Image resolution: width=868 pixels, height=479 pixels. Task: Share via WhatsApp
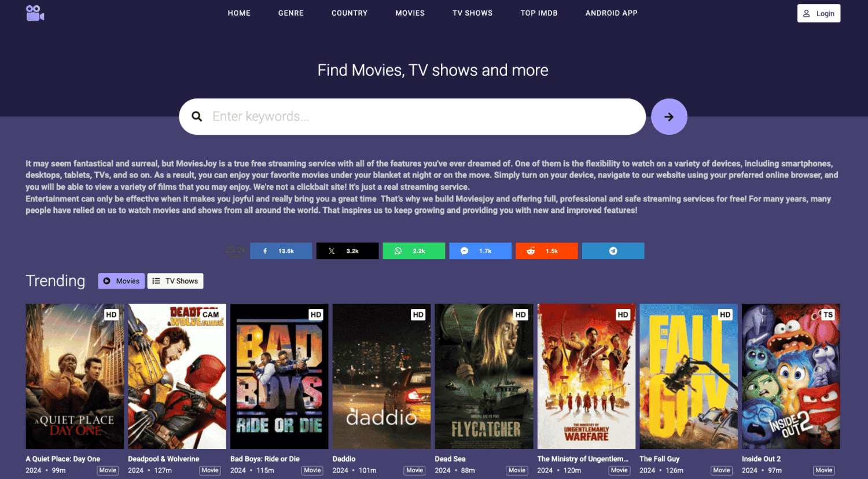(414, 250)
